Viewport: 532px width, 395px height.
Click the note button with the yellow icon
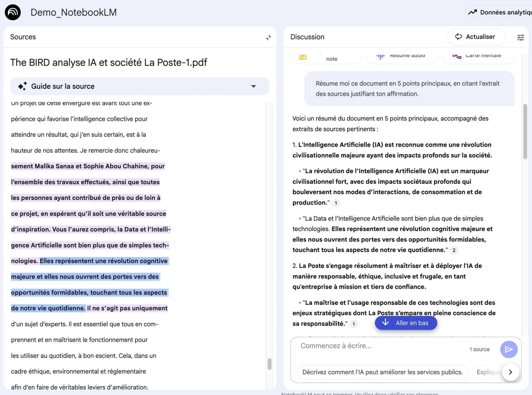coord(326,58)
